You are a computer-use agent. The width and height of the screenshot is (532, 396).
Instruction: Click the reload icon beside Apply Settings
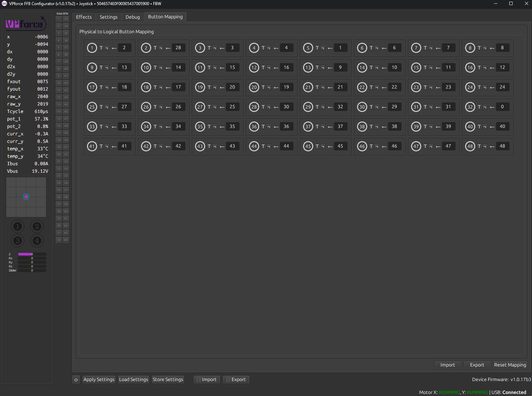click(x=76, y=380)
